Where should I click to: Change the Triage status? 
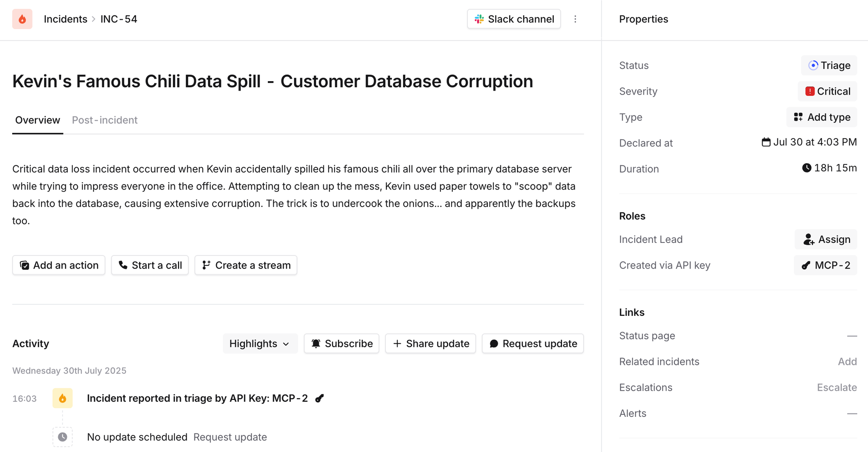coord(829,66)
